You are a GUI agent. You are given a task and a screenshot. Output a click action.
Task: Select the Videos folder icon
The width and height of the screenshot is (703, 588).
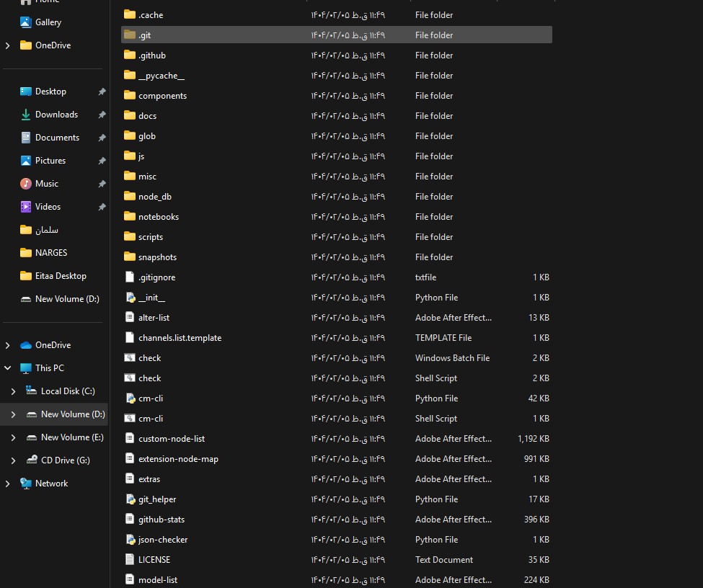pos(26,207)
